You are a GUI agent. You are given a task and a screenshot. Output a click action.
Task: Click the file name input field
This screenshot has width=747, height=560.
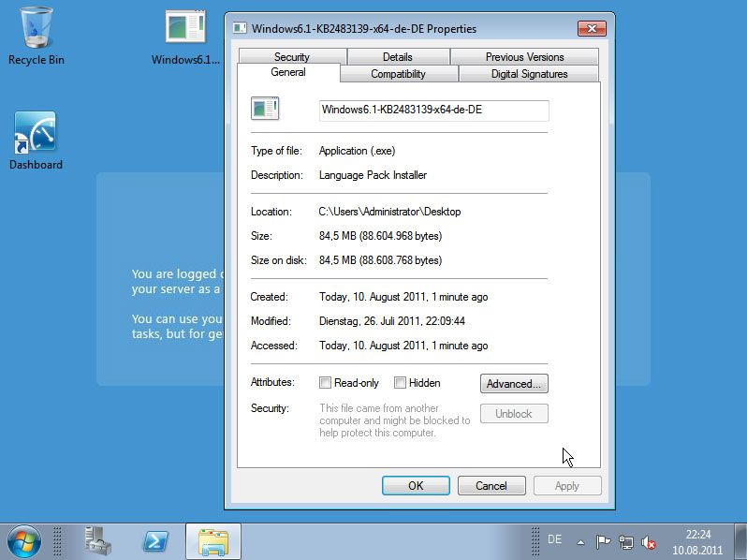coord(434,111)
